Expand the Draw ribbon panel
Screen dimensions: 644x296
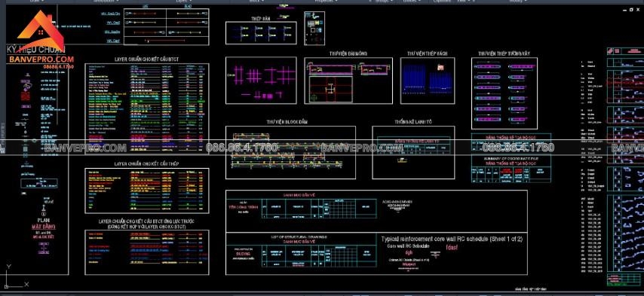[37, 2]
